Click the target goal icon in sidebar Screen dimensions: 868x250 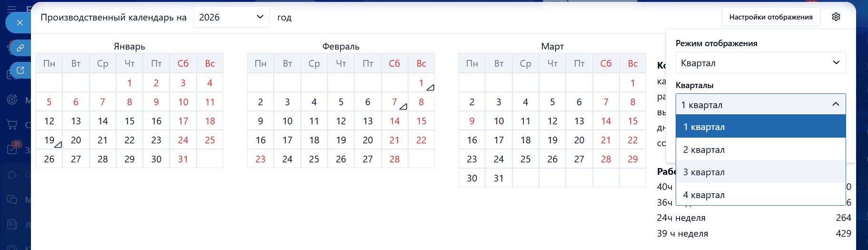12,100
